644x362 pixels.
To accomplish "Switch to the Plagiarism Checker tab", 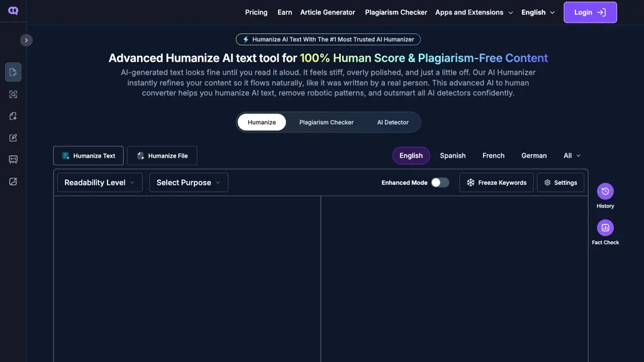I will (x=326, y=122).
